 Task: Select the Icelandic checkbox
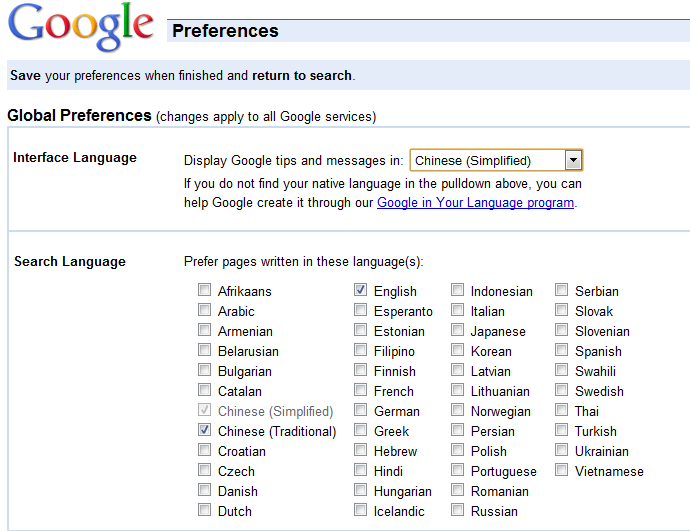point(360,509)
